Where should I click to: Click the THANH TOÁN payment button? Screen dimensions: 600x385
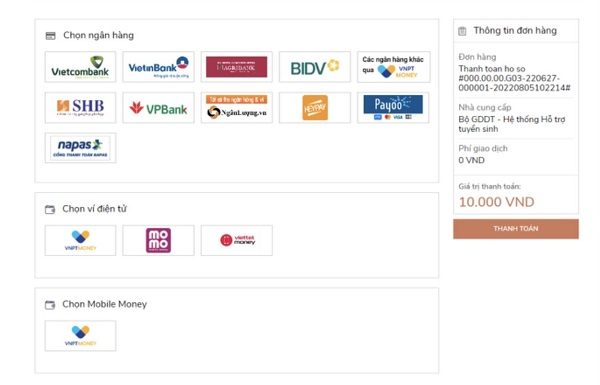516,229
